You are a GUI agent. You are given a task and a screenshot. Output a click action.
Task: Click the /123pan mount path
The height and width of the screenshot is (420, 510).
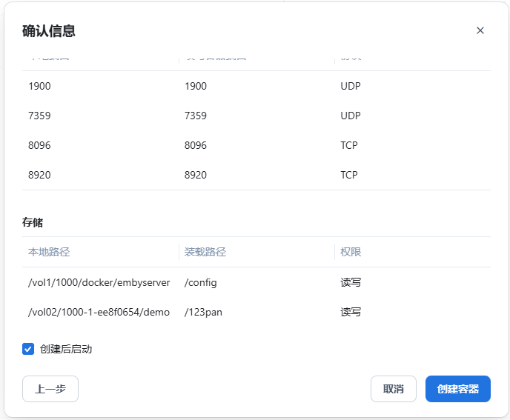(x=204, y=312)
